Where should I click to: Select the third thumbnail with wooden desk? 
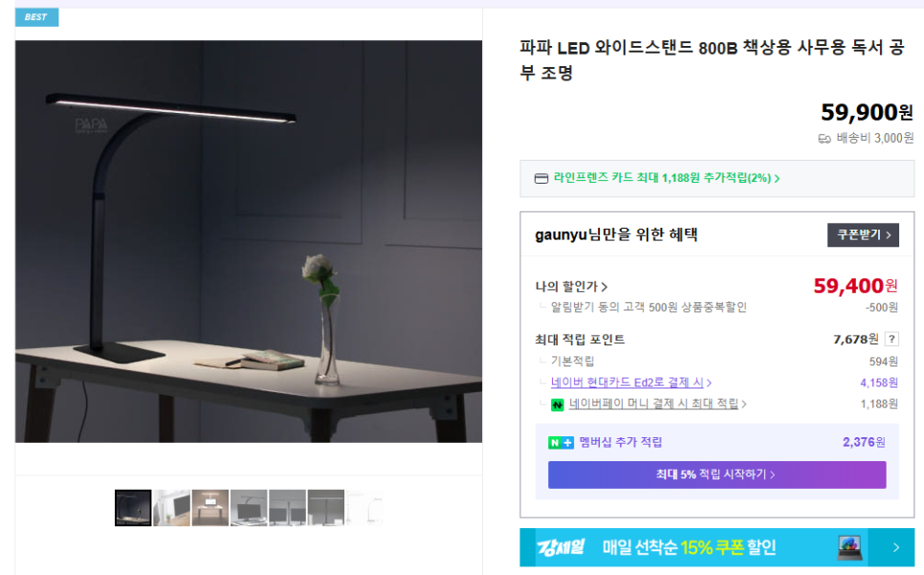tap(210, 507)
